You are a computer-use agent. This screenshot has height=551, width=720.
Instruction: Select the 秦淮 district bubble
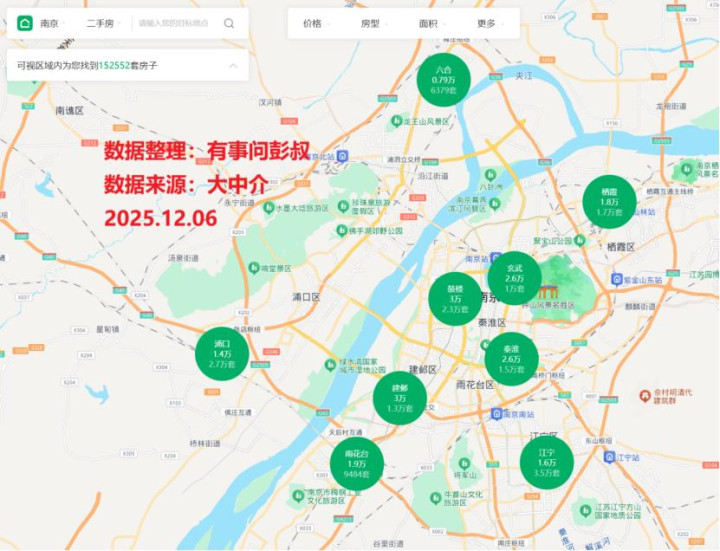pyautogui.click(x=511, y=359)
